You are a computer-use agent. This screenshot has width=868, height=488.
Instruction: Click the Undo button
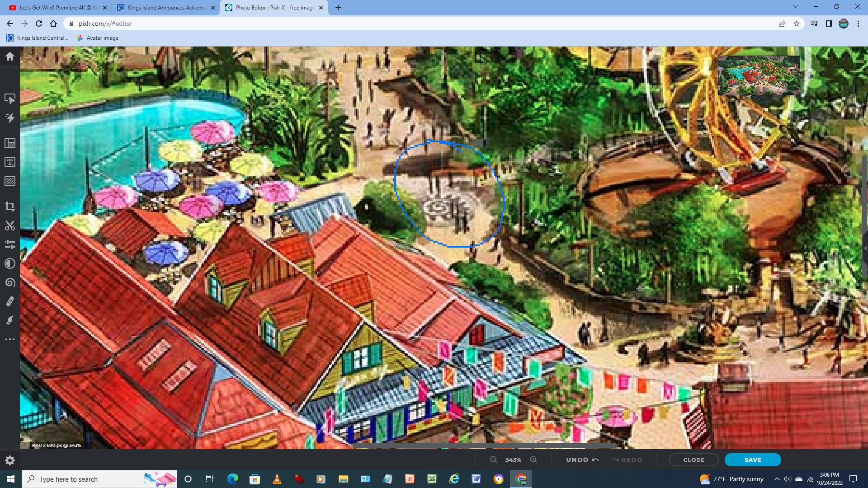[582, 460]
